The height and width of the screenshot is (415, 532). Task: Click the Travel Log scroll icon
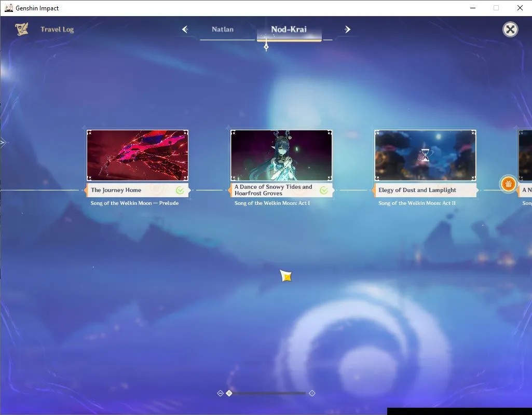pyautogui.click(x=22, y=29)
